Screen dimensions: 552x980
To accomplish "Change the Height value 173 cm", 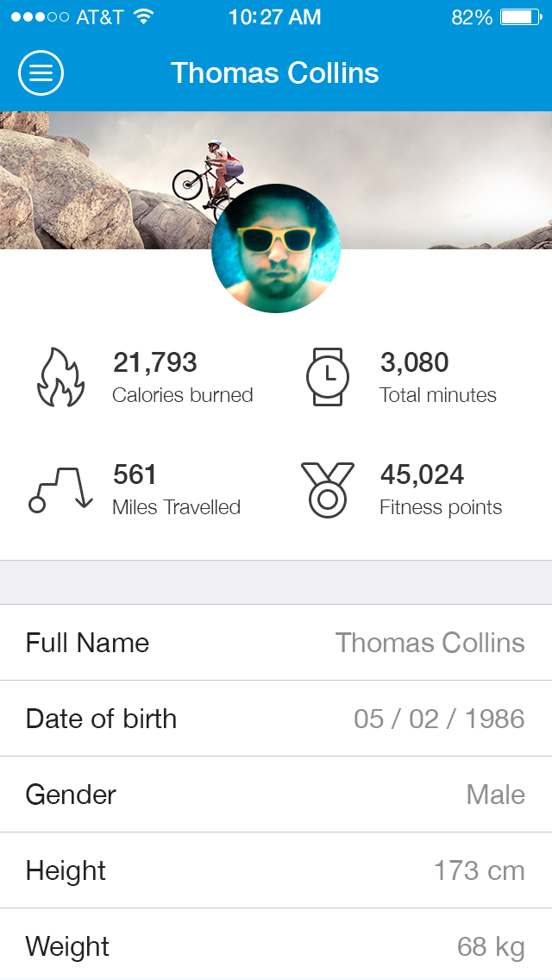I will coord(479,870).
